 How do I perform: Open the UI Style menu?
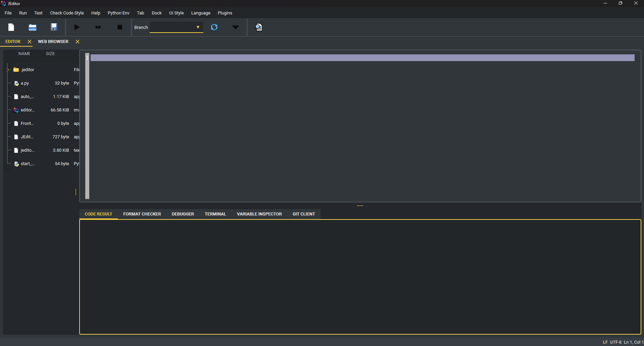click(177, 13)
